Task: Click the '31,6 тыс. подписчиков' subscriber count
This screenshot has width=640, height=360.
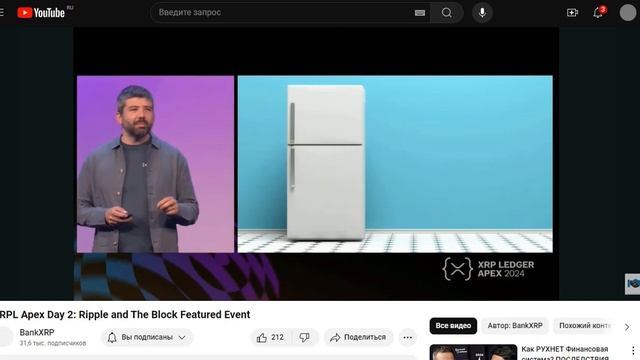Action: (53, 343)
